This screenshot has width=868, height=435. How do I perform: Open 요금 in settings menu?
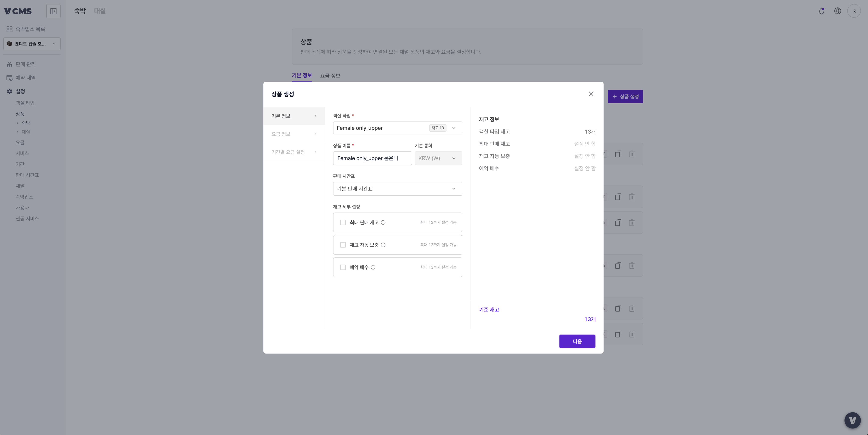(20, 142)
